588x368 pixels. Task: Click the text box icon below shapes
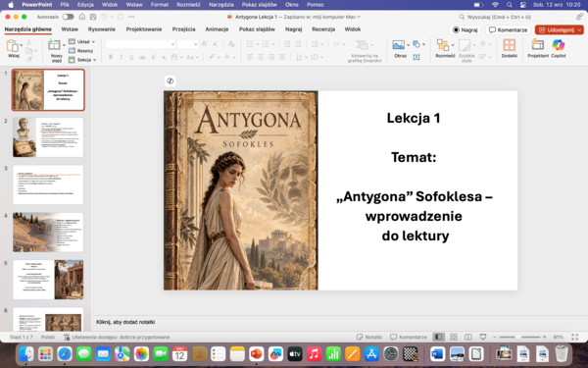416,57
